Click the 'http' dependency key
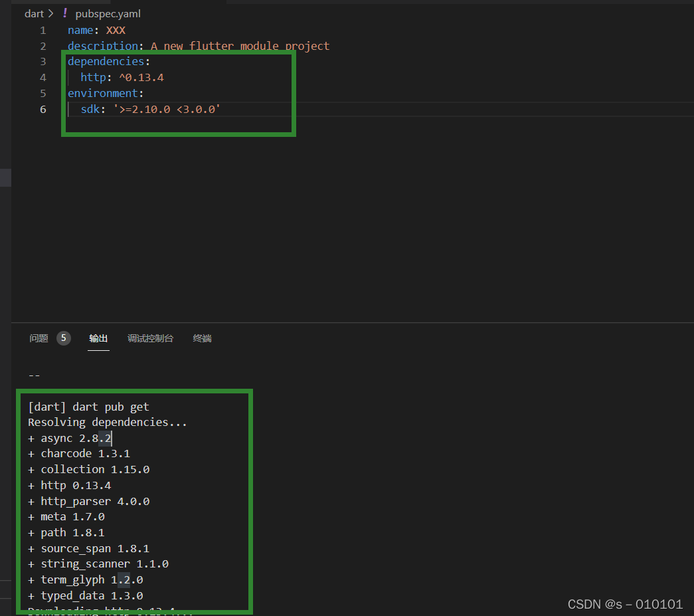The height and width of the screenshot is (616, 694). point(94,78)
